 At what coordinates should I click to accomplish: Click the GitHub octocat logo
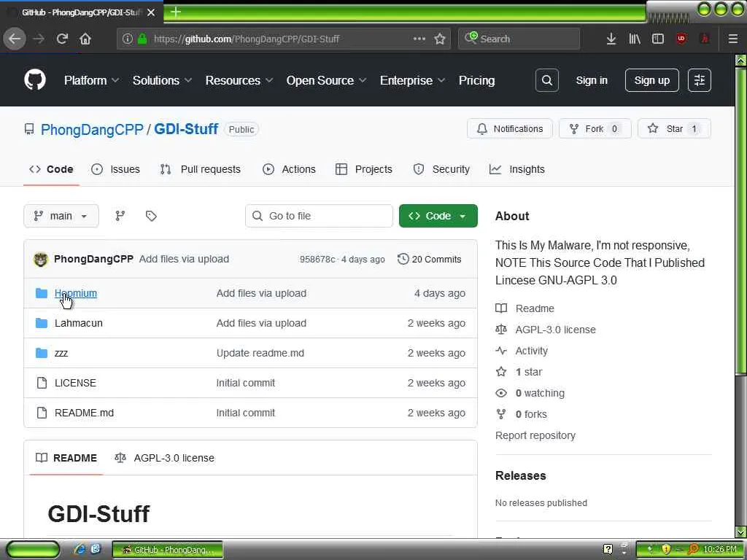click(x=35, y=79)
